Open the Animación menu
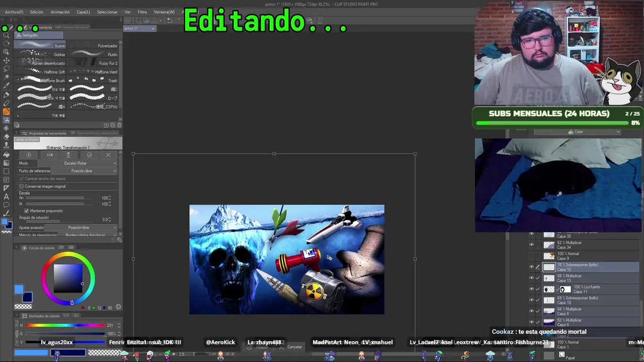The width and height of the screenshot is (644, 362). click(x=60, y=12)
